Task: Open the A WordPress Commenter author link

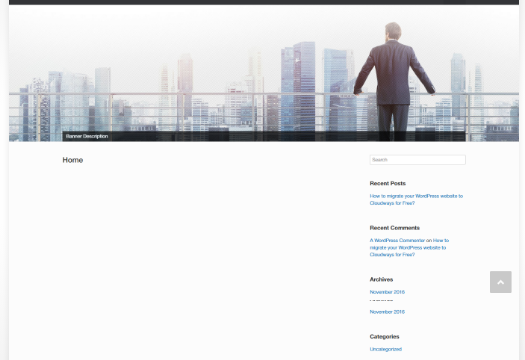Action: coord(397,240)
